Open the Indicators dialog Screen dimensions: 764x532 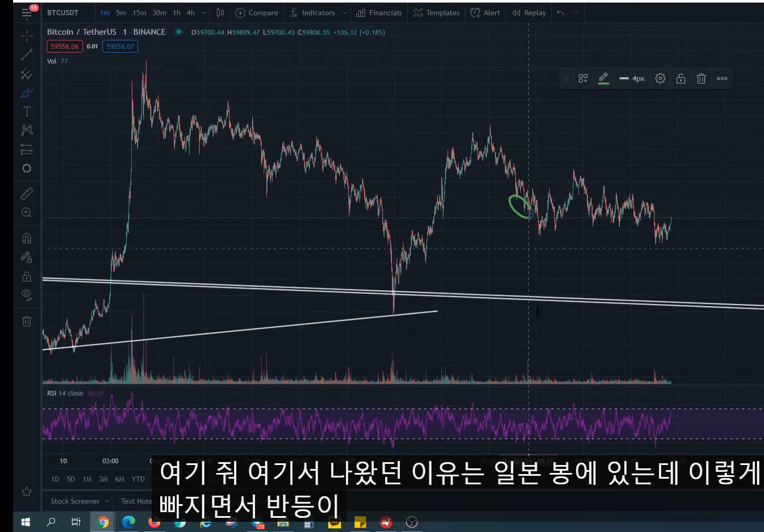[x=312, y=12]
